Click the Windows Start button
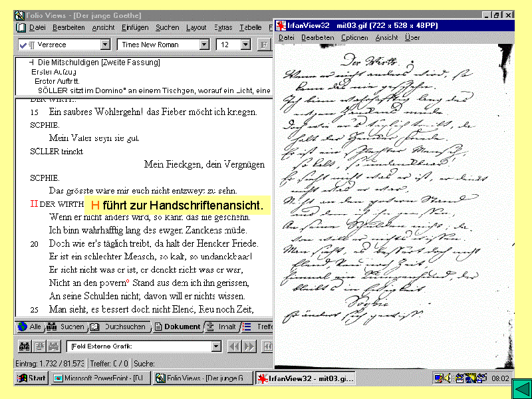The height and width of the screenshot is (399, 532). click(31, 378)
